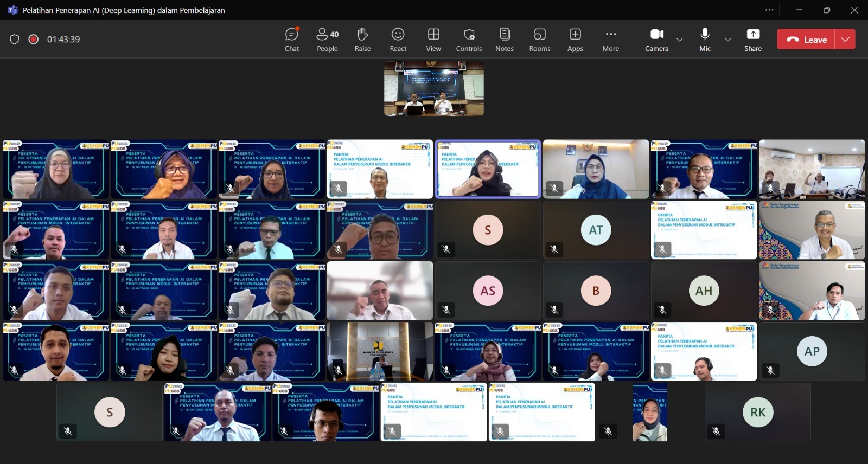Toggle the Camera on or off
Viewport: 868px width, 464px height.
656,40
